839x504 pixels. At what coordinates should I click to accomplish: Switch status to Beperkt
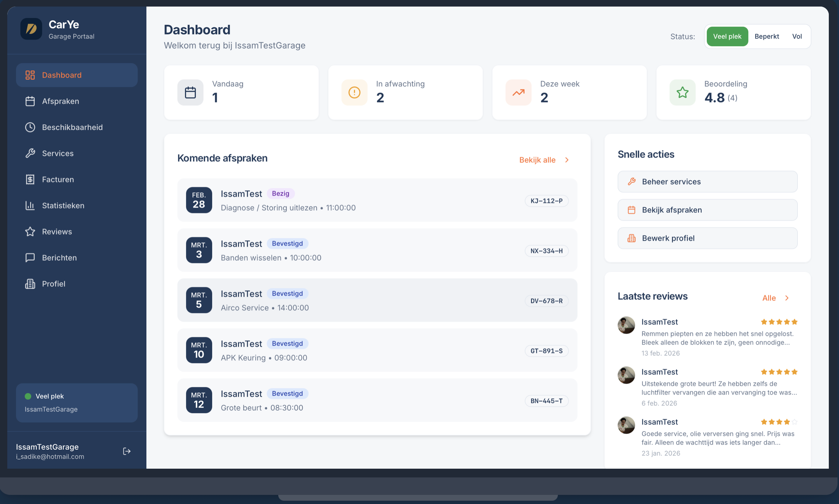pos(767,36)
